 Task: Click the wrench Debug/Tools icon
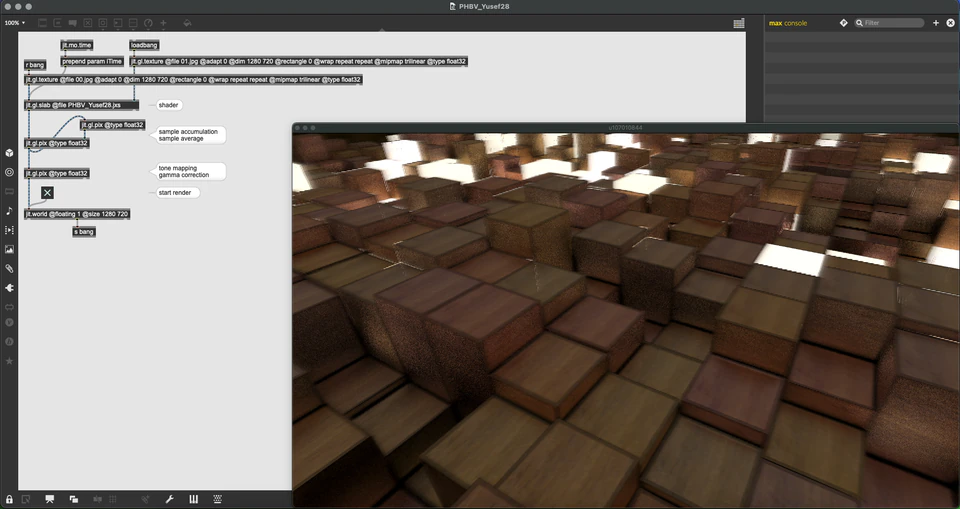coord(170,500)
